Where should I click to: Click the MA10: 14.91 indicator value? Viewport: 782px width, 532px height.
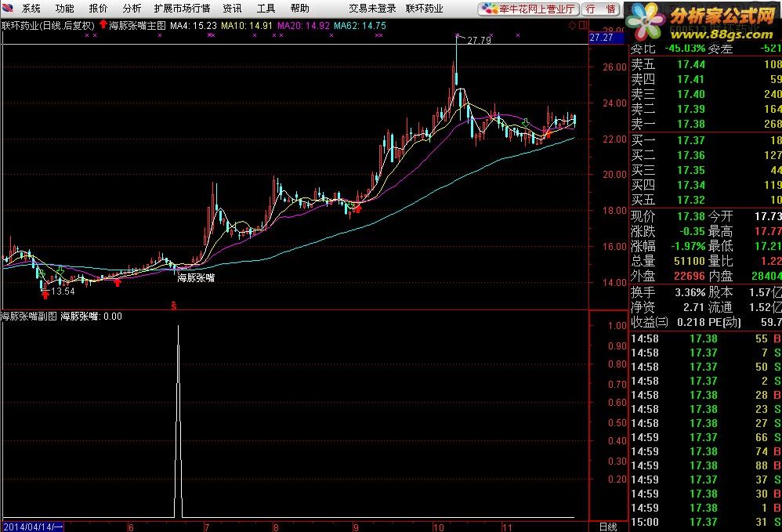coord(247,25)
